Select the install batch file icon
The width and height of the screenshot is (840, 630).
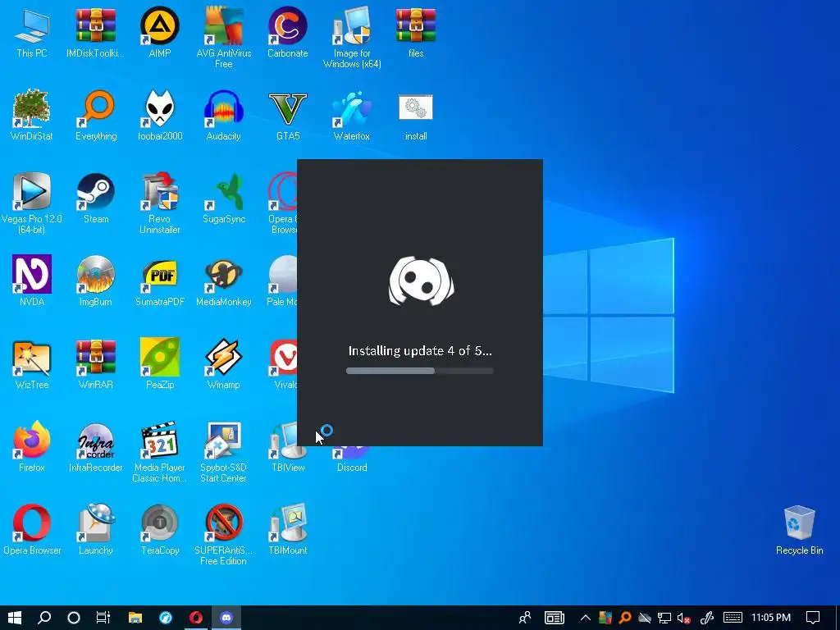pyautogui.click(x=416, y=107)
